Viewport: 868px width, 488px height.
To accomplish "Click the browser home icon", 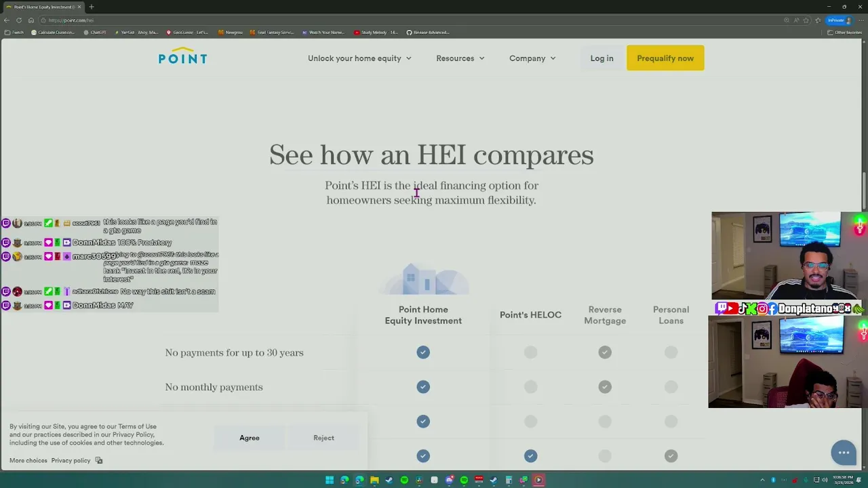I will pos(31,20).
